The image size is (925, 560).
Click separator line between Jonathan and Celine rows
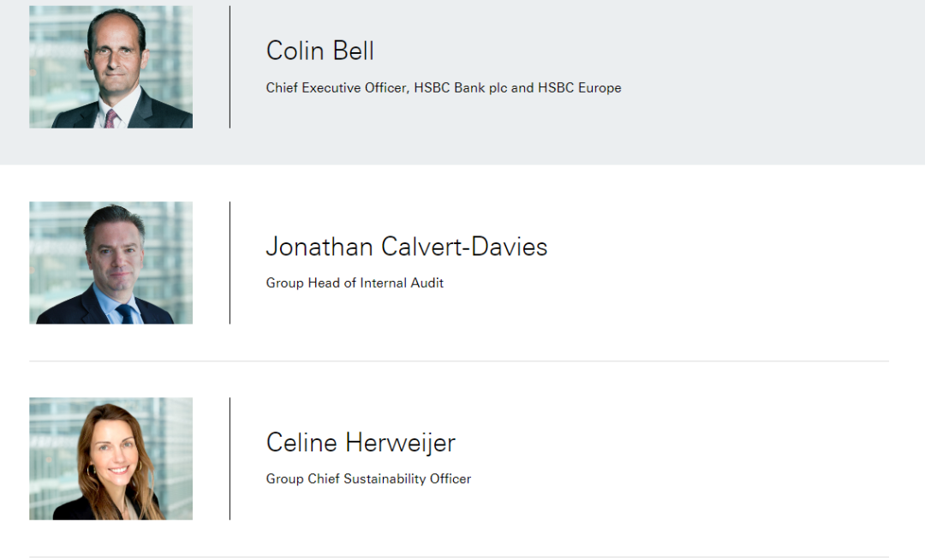(x=459, y=360)
